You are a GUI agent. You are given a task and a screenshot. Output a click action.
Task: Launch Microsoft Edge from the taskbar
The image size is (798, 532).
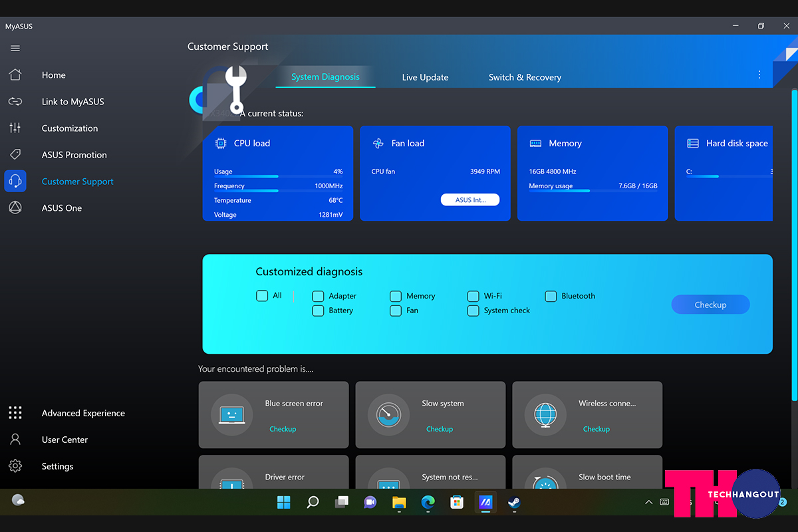click(x=428, y=502)
